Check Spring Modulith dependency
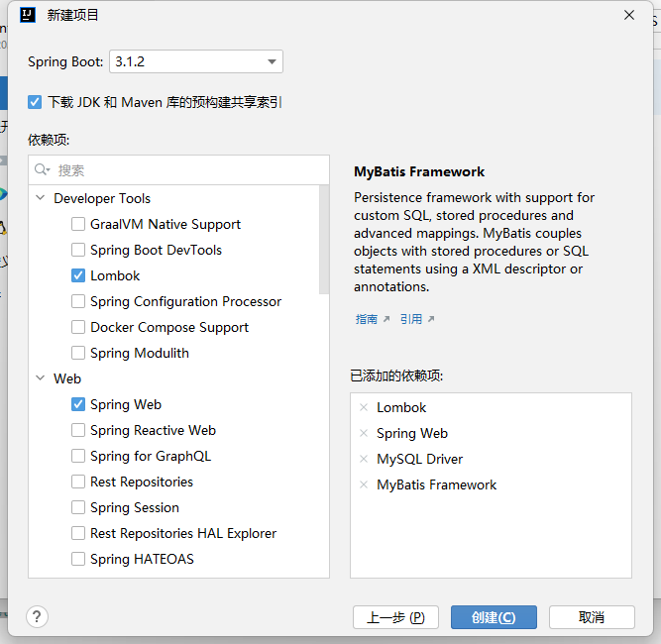 78,353
